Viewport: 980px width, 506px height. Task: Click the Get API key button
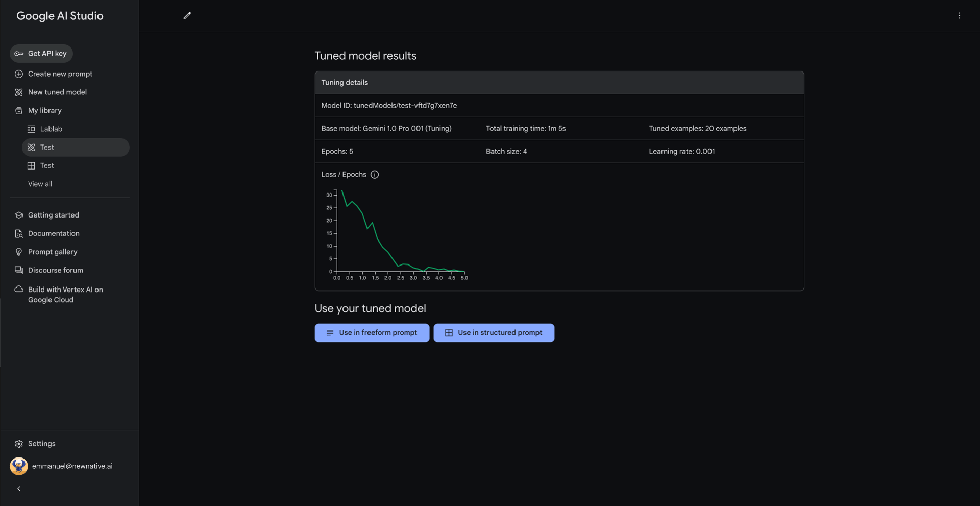41,54
